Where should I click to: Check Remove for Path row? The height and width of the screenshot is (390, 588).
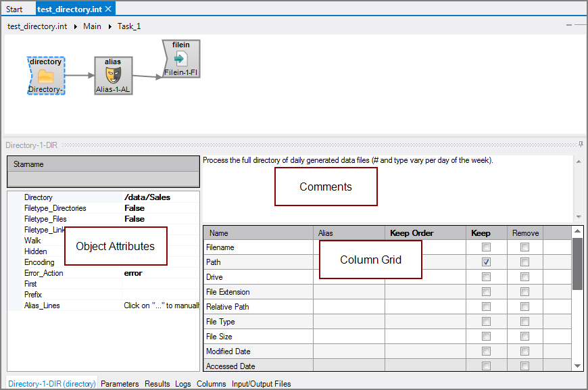tap(524, 262)
